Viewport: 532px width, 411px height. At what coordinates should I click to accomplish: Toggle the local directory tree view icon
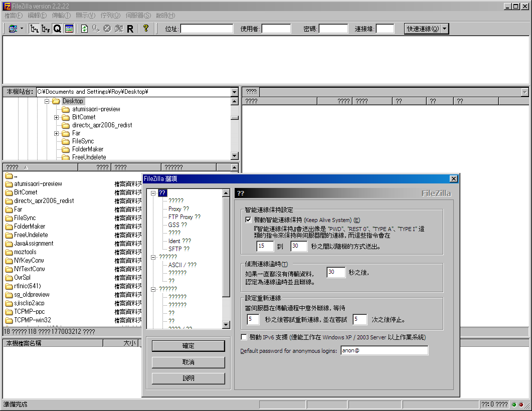35,29
